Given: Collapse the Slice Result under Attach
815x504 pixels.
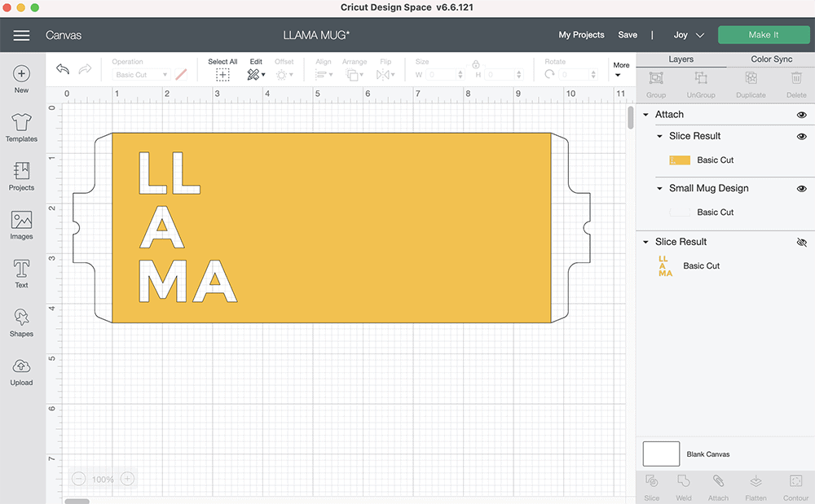Looking at the screenshot, I should click(x=659, y=136).
